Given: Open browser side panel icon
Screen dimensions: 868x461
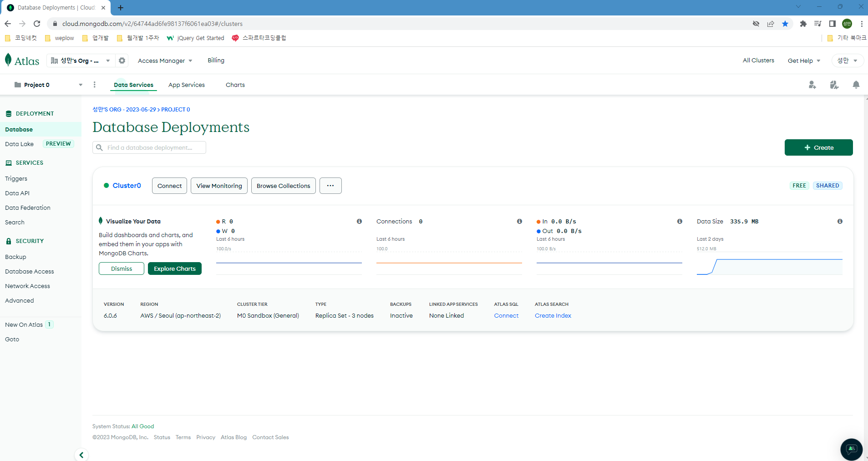Looking at the screenshot, I should click(832, 24).
